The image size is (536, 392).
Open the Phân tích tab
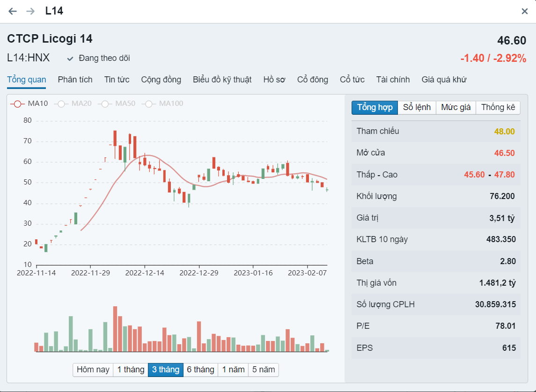pos(75,80)
